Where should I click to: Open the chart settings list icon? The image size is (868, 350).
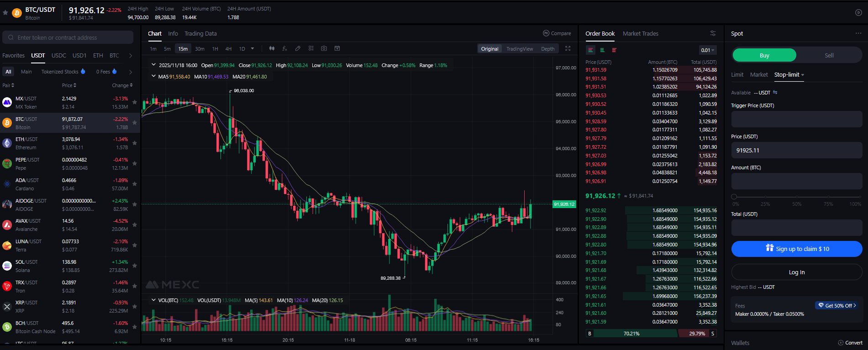pyautogui.click(x=311, y=48)
